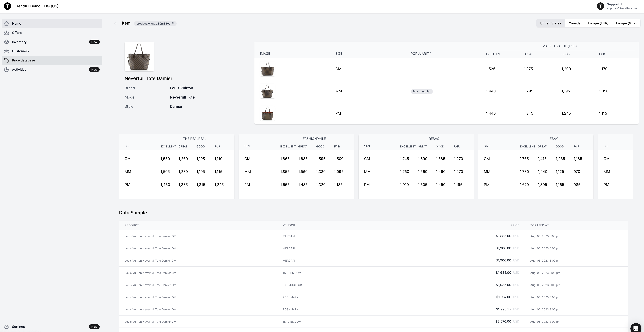This screenshot has width=644, height=332.
Task: Click the Home house icon
Action: tap(7, 24)
